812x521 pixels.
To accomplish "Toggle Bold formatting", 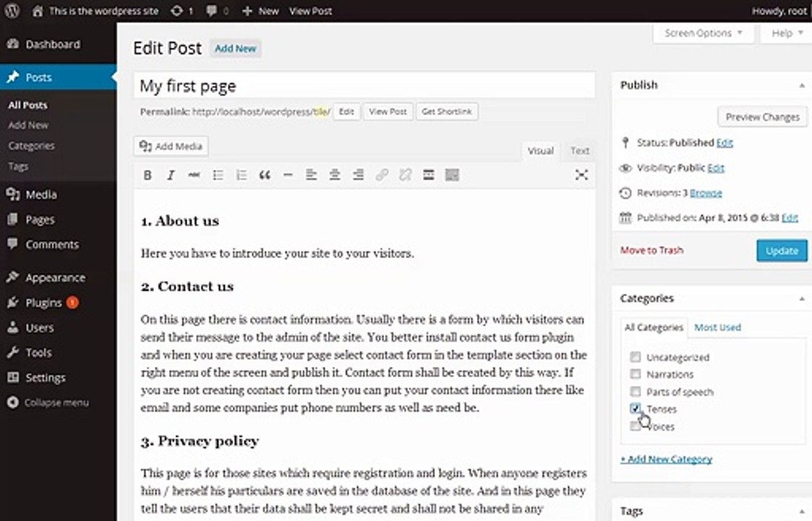I will pos(148,175).
